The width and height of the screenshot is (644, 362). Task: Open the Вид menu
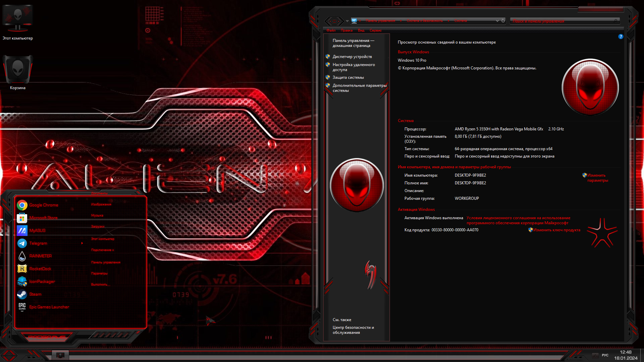coord(361,30)
